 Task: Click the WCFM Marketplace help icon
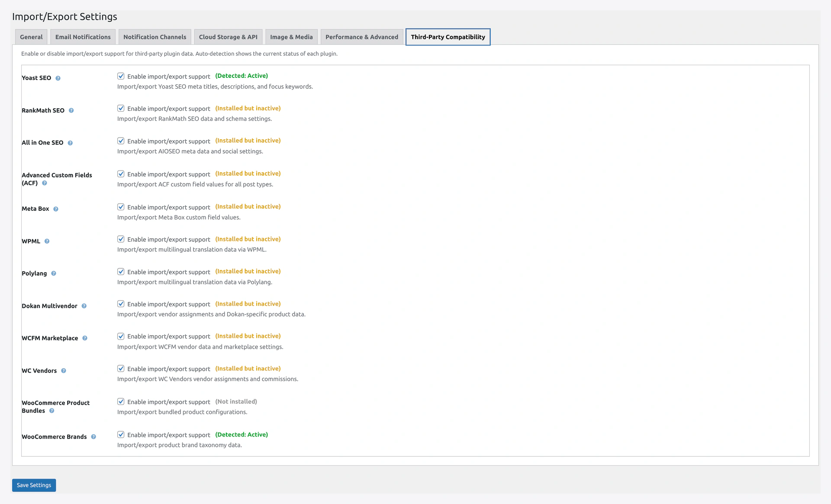click(x=85, y=338)
